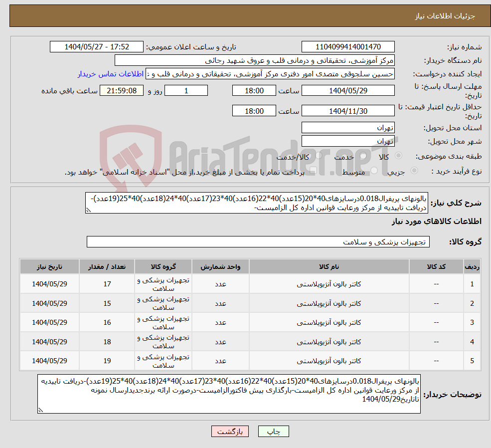Click the date field showing 1404/05/27 - 17:52
Viewport: 491px width, 448px height.
click(97, 46)
